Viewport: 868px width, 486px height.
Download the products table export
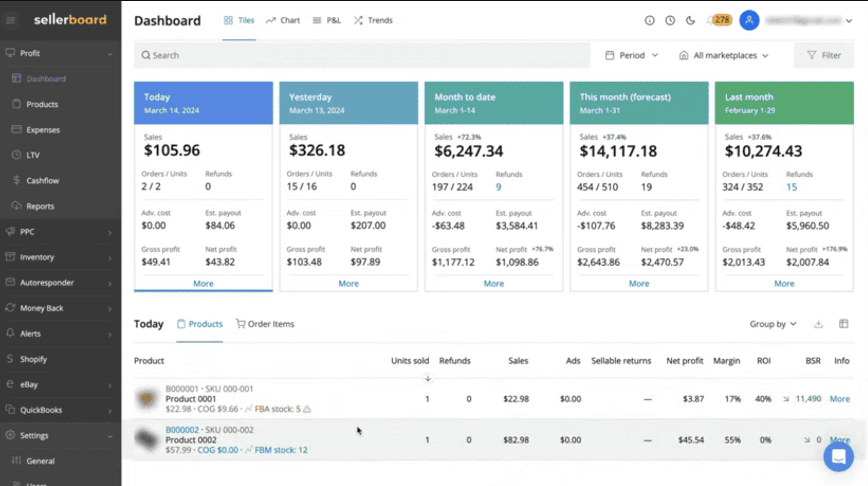tap(818, 324)
